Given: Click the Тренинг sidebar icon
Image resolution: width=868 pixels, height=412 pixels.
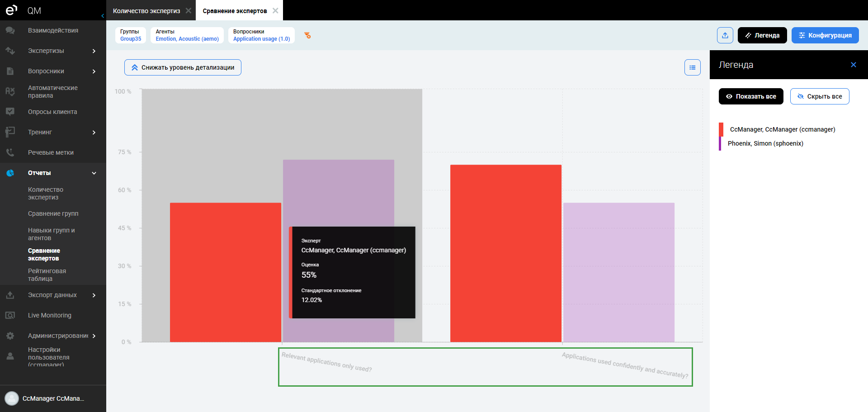Looking at the screenshot, I should click(10, 132).
